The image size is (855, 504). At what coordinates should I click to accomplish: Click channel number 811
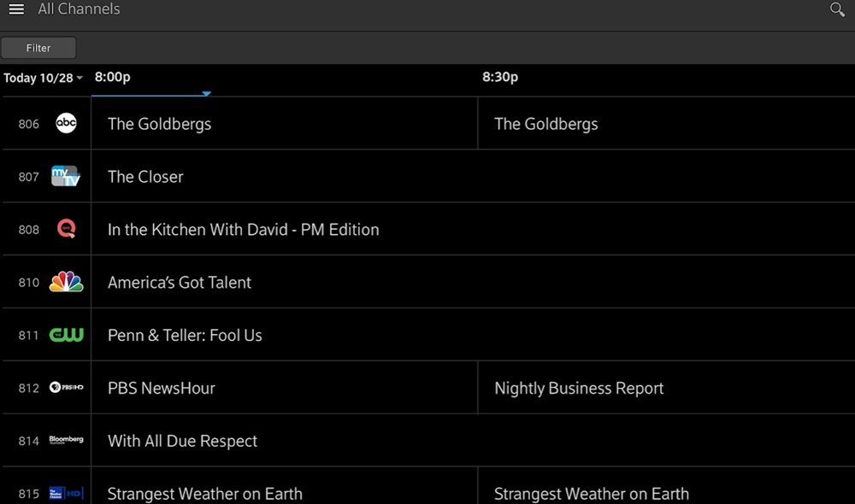(29, 336)
